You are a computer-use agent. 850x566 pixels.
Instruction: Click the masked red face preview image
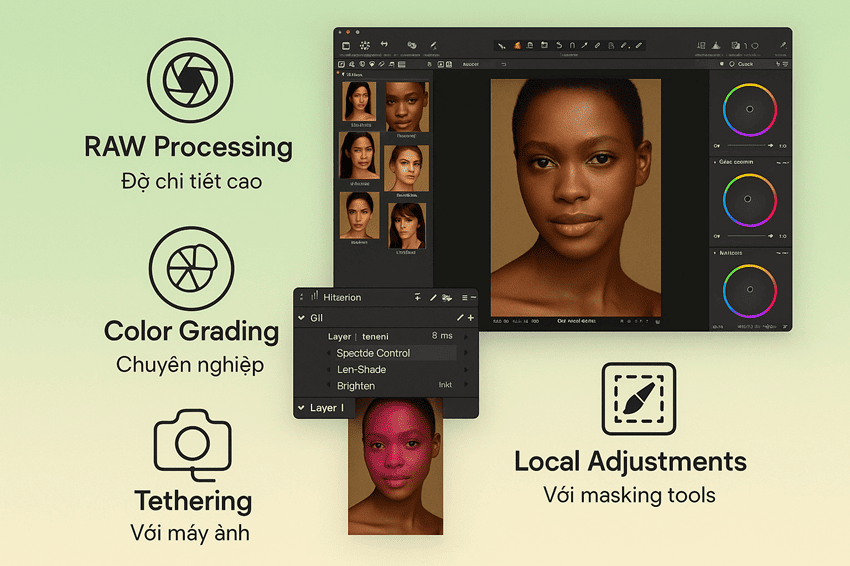[395, 466]
